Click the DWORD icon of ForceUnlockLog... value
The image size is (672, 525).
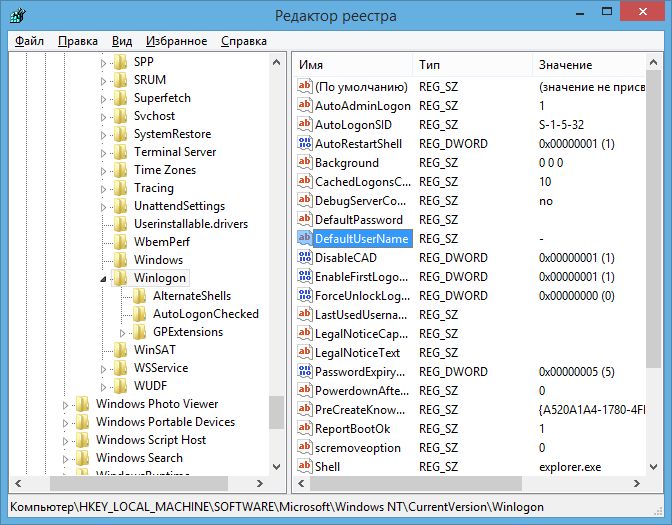click(x=305, y=295)
